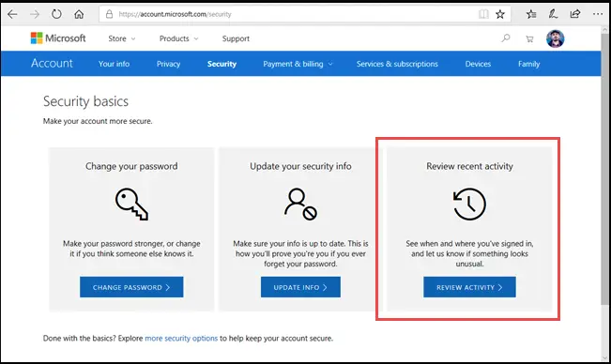Click the CHANGE PASSWORD button
This screenshot has height=364, width=611.
click(131, 287)
